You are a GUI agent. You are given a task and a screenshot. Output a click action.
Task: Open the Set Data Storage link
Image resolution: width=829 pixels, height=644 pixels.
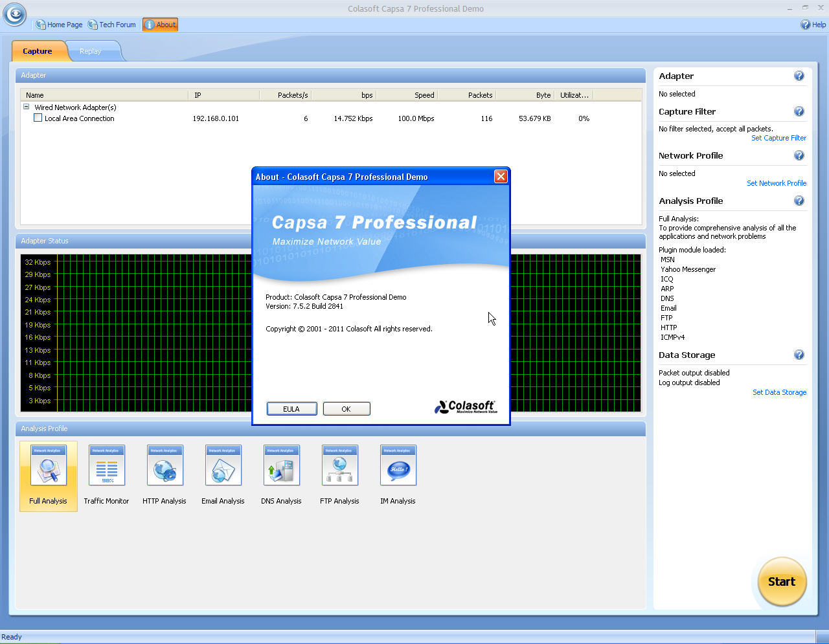pyautogui.click(x=779, y=392)
